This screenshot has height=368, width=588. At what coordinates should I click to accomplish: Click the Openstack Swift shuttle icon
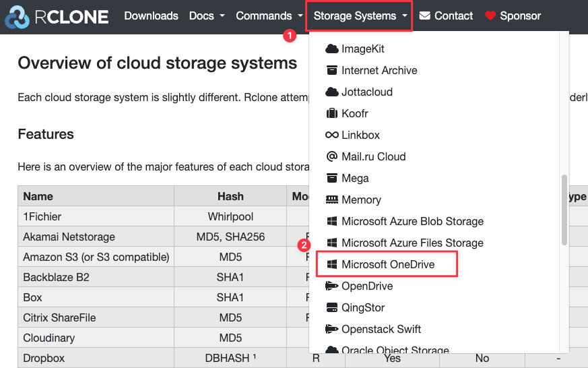(332, 329)
